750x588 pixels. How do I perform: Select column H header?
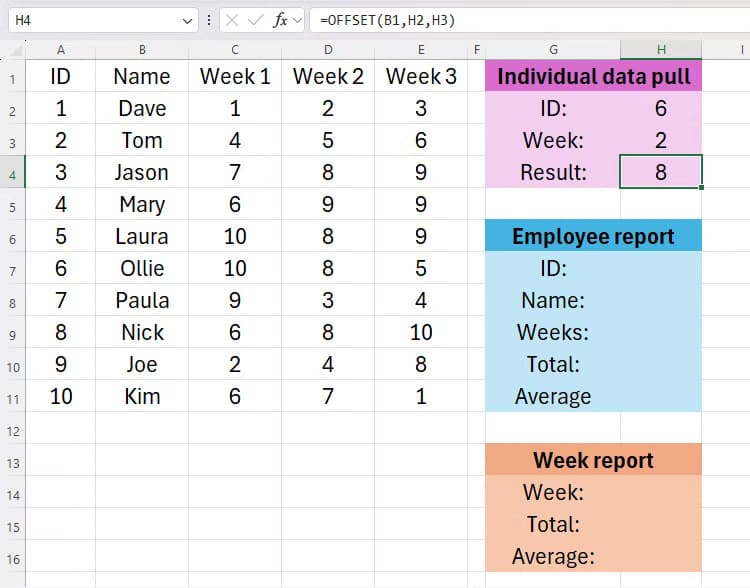(x=660, y=50)
